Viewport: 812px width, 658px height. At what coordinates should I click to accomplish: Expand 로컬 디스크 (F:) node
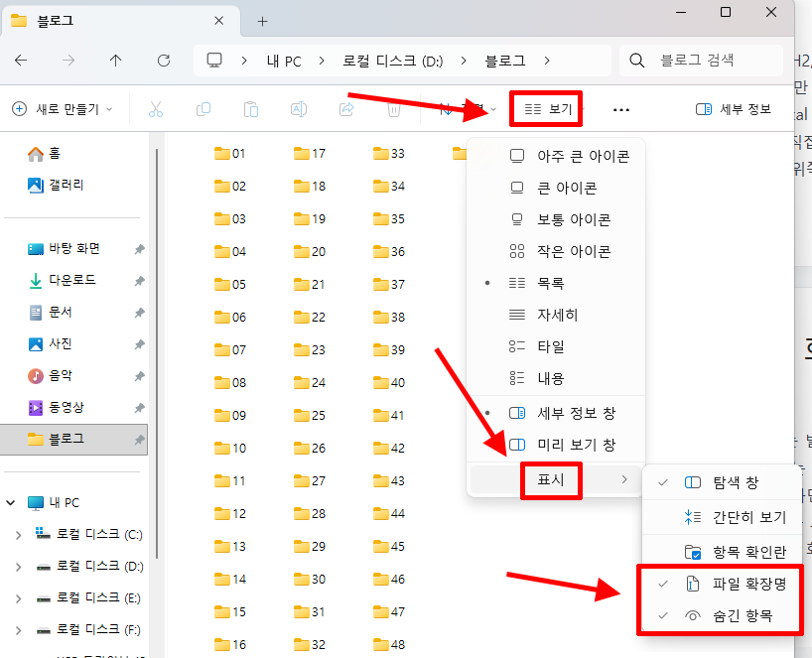pos(18,630)
